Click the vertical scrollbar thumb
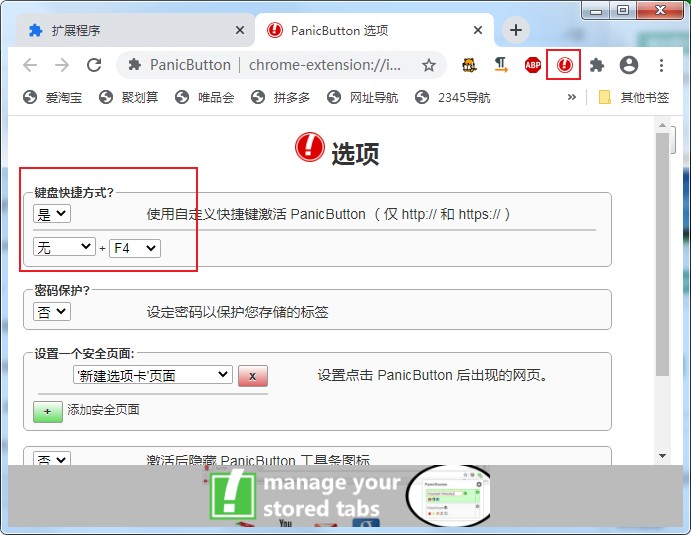The height and width of the screenshot is (535, 691). tap(662, 254)
